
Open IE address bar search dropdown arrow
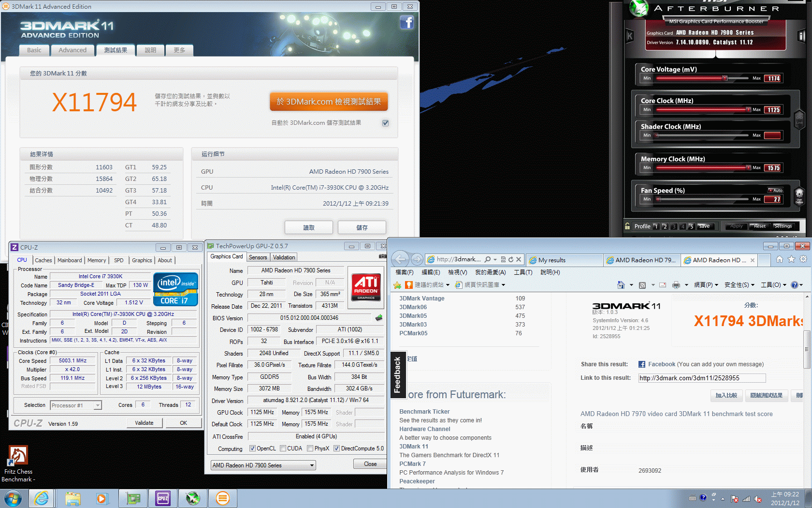pyautogui.click(x=495, y=259)
